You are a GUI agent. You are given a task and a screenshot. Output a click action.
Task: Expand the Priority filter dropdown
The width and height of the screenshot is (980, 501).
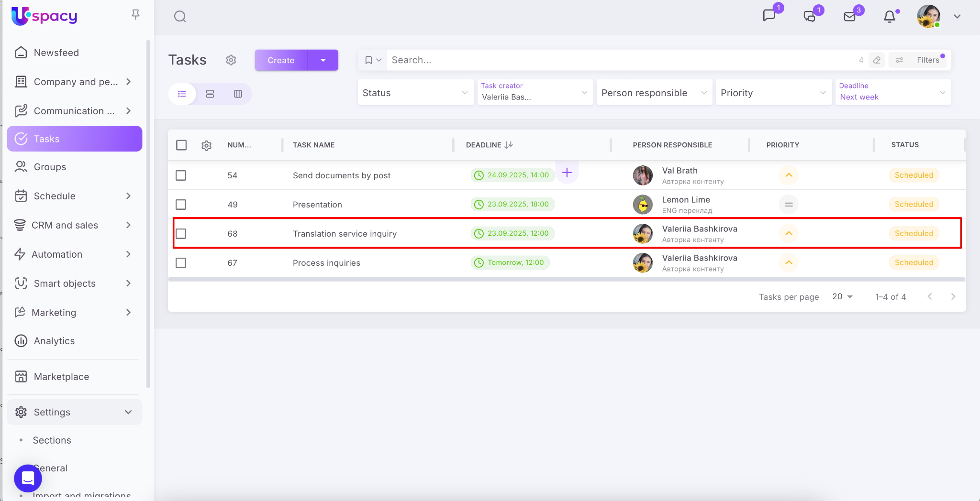[773, 93]
